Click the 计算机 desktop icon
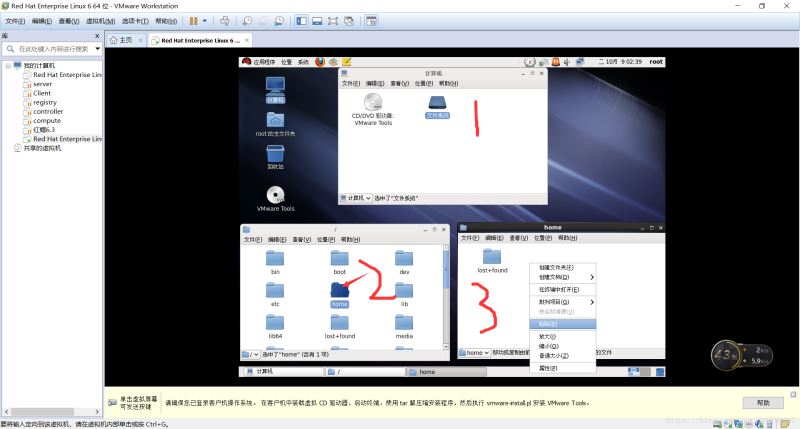The width and height of the screenshot is (800, 429). [275, 90]
